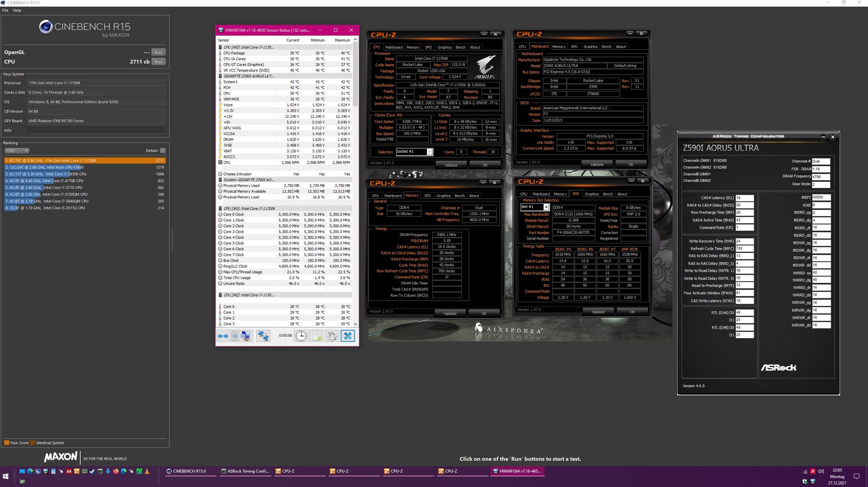The height and width of the screenshot is (487, 868).
Task: Run the CPU benchmark
Action: (158, 62)
